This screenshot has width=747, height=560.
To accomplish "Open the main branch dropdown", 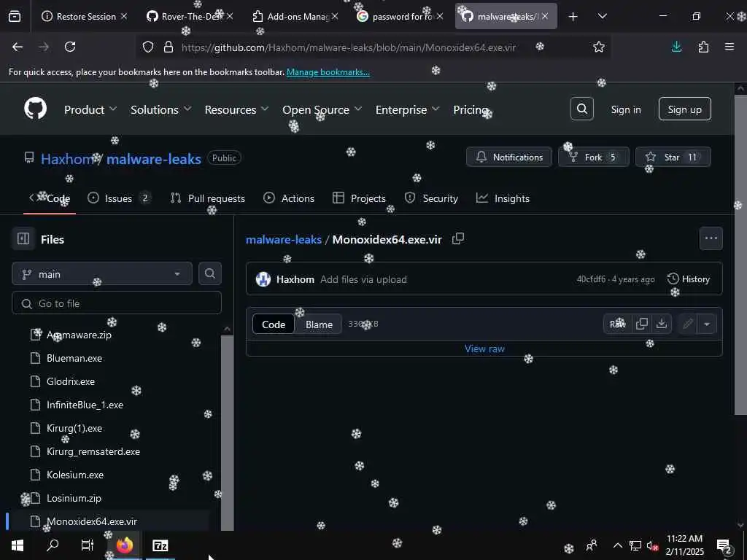I will click(102, 274).
